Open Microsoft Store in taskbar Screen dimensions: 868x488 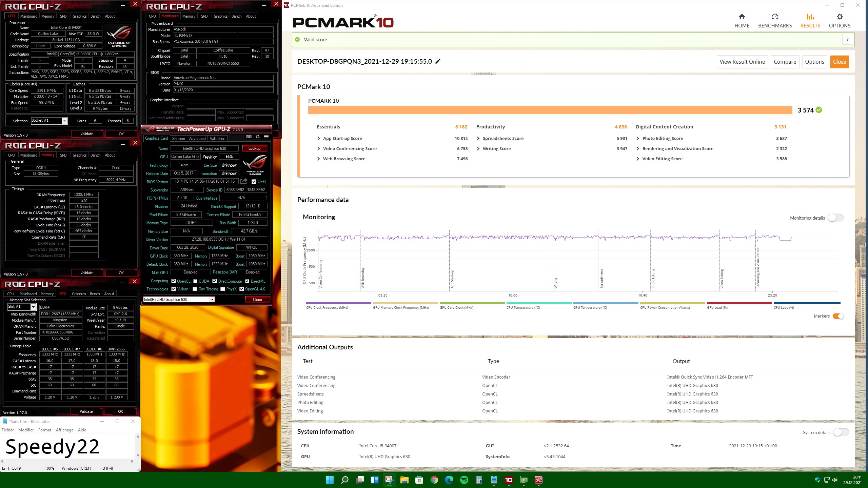tap(419, 480)
